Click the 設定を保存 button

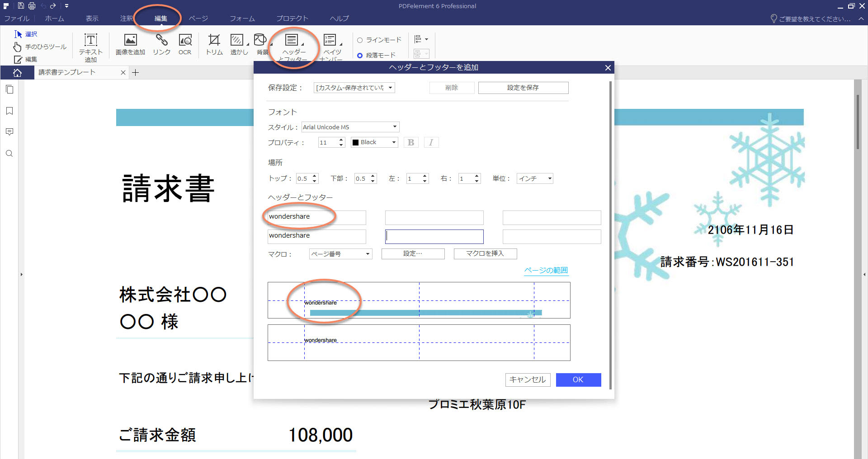523,88
